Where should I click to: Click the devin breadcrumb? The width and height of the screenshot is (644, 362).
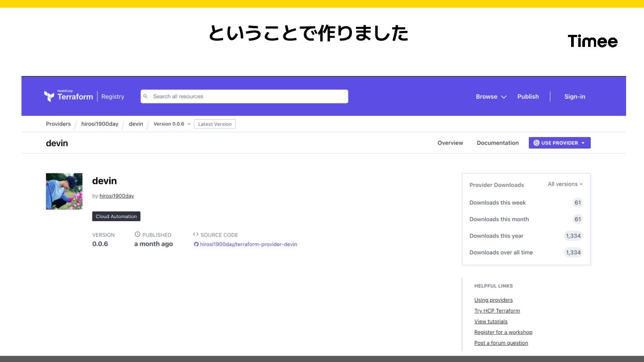click(x=136, y=124)
